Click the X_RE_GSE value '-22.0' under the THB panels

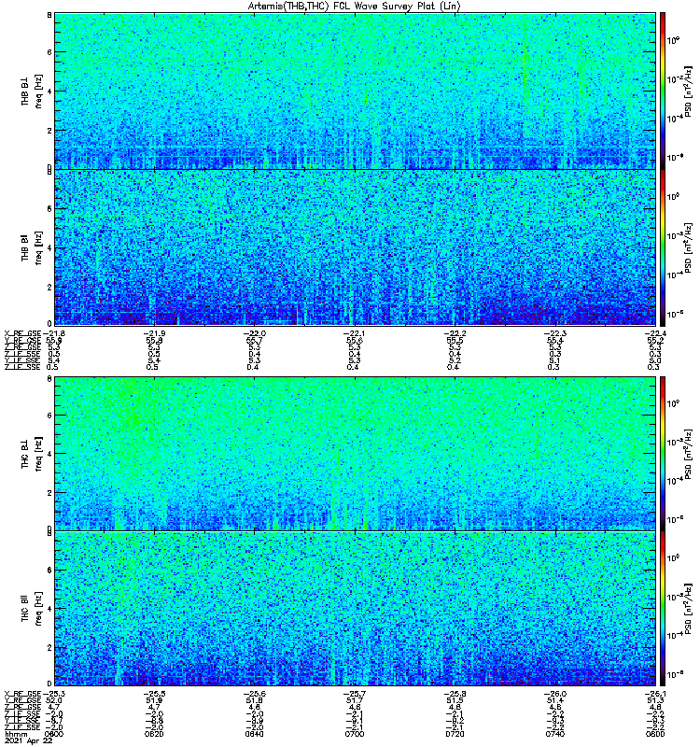coord(254,334)
